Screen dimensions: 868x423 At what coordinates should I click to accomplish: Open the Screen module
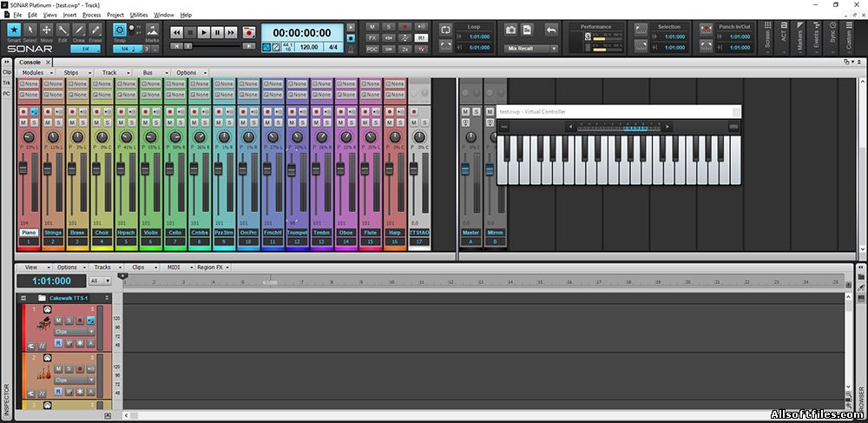click(767, 37)
